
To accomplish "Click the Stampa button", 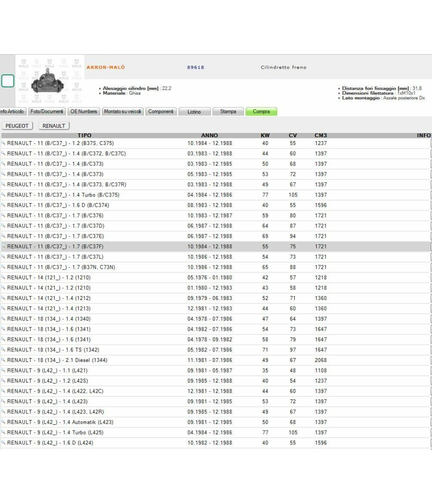I will 228,111.
